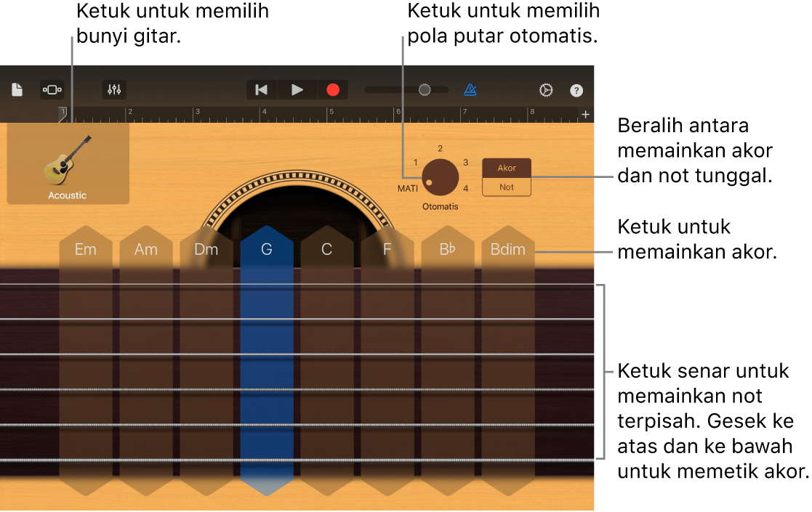Pluck the lowest guitar string
The width and height of the screenshot is (812, 512).
[291, 460]
